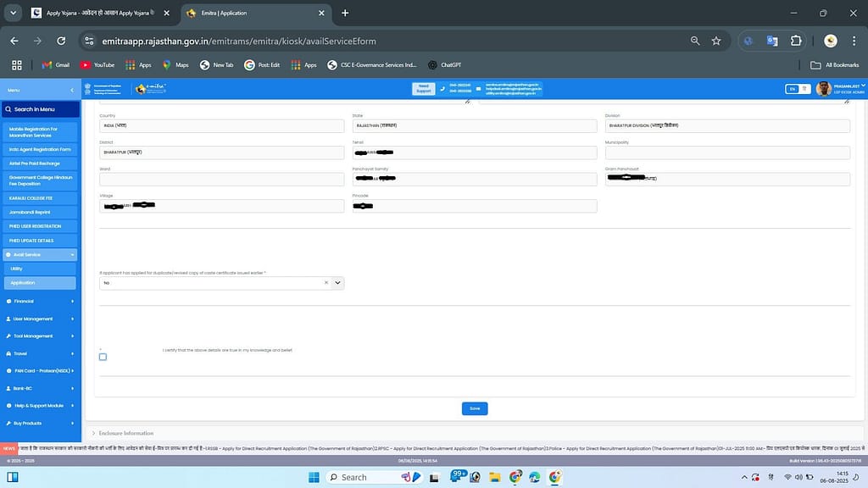Open File Explorer from the taskbar
This screenshot has width=868, height=488.
pos(494,477)
